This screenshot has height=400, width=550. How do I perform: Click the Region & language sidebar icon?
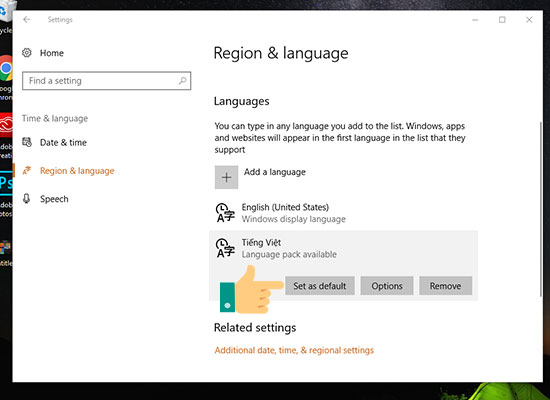[27, 171]
